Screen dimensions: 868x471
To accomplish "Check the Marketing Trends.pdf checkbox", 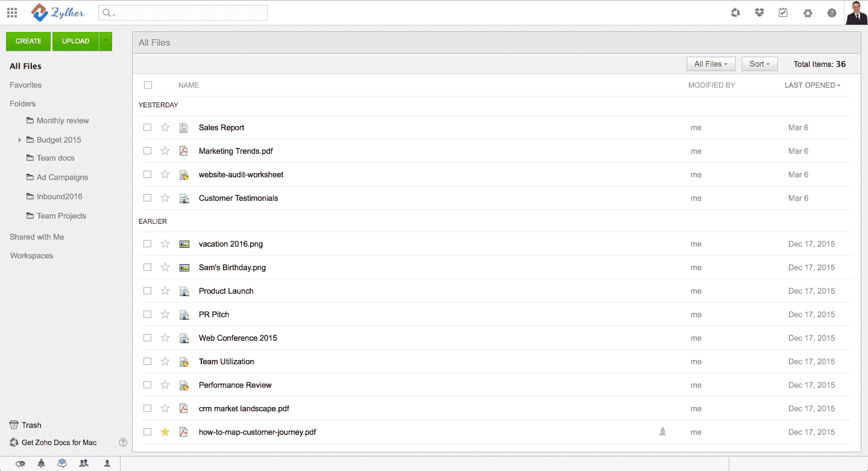I will [x=147, y=151].
